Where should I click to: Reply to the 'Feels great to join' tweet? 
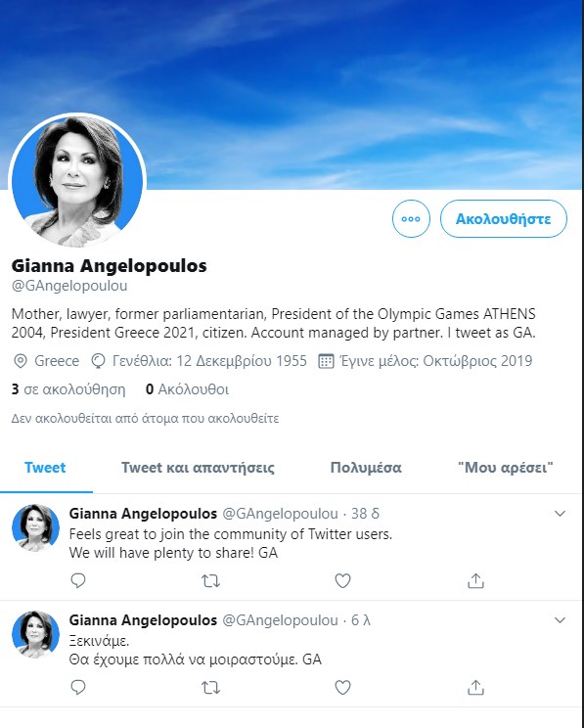(x=78, y=581)
